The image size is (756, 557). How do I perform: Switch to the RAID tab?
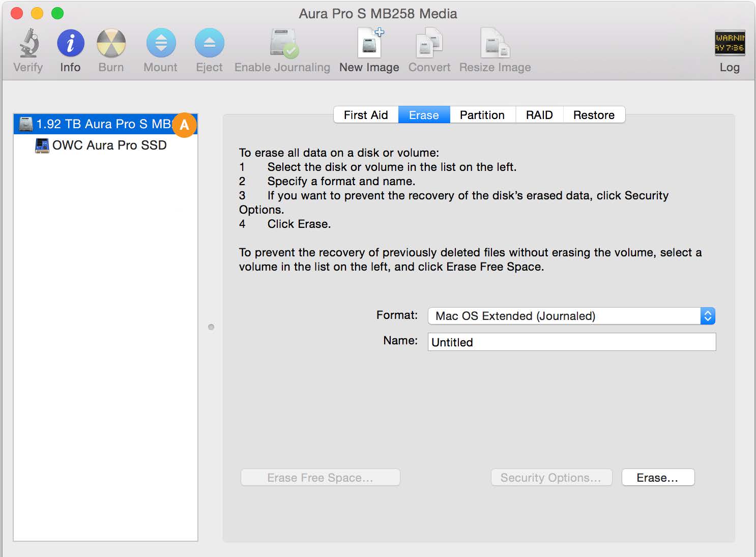(539, 114)
